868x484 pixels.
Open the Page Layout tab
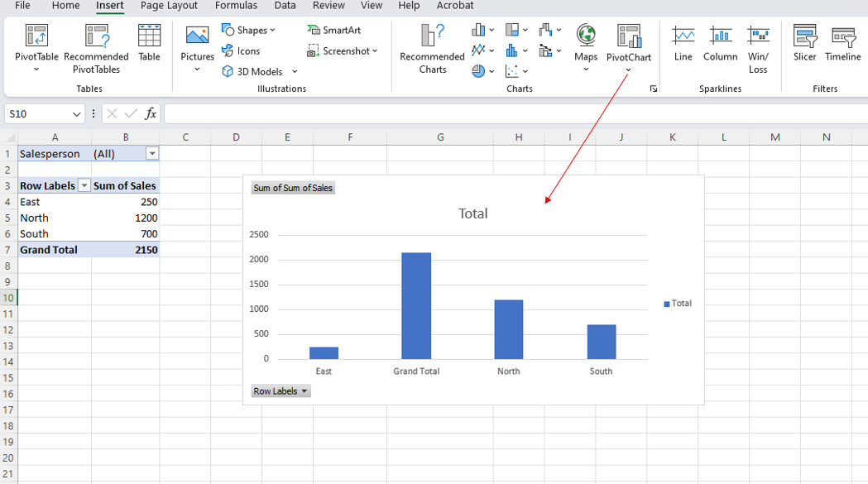pos(168,6)
